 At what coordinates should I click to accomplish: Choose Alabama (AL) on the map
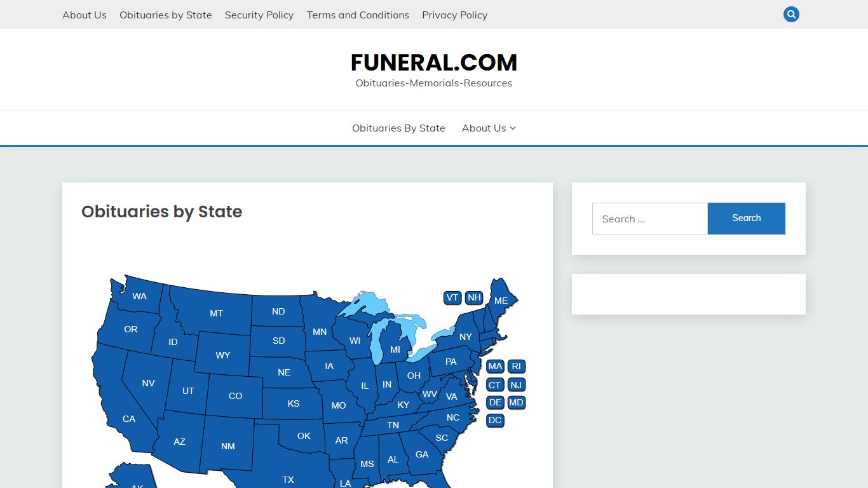click(x=393, y=459)
